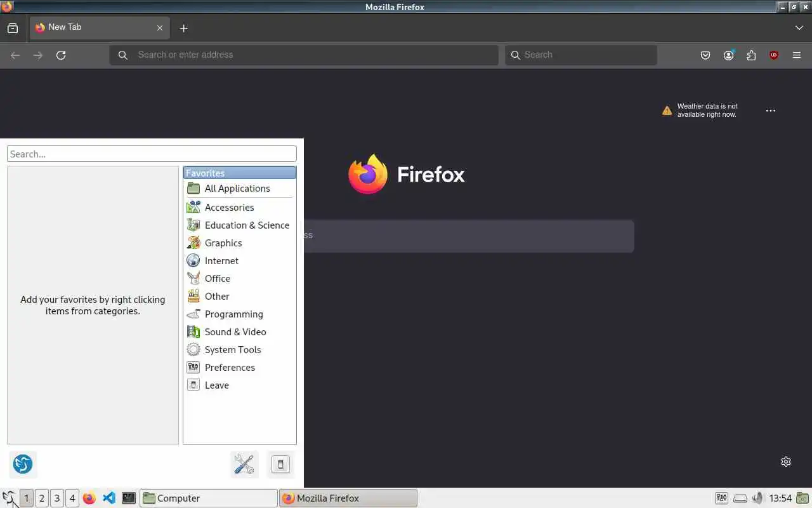Focus the Search or enter address bar

304,55
